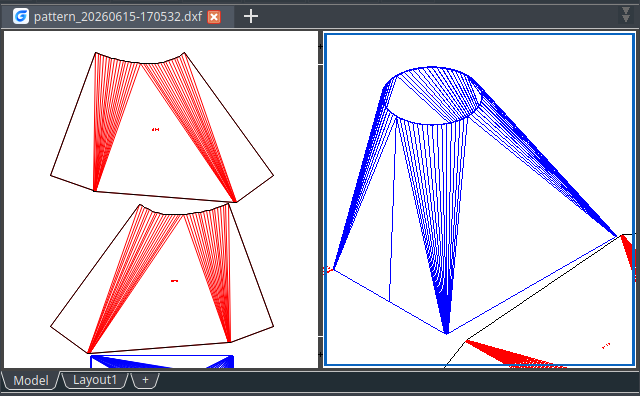Add a new layout with the plus tab
Screen dimensions: 640x396
click(x=145, y=380)
